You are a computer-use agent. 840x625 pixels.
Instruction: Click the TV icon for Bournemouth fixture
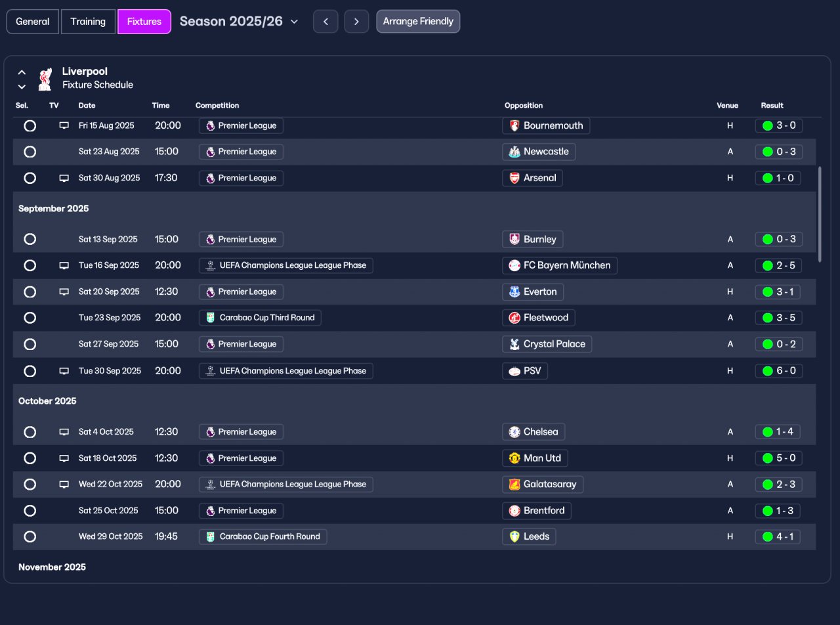pyautogui.click(x=64, y=125)
